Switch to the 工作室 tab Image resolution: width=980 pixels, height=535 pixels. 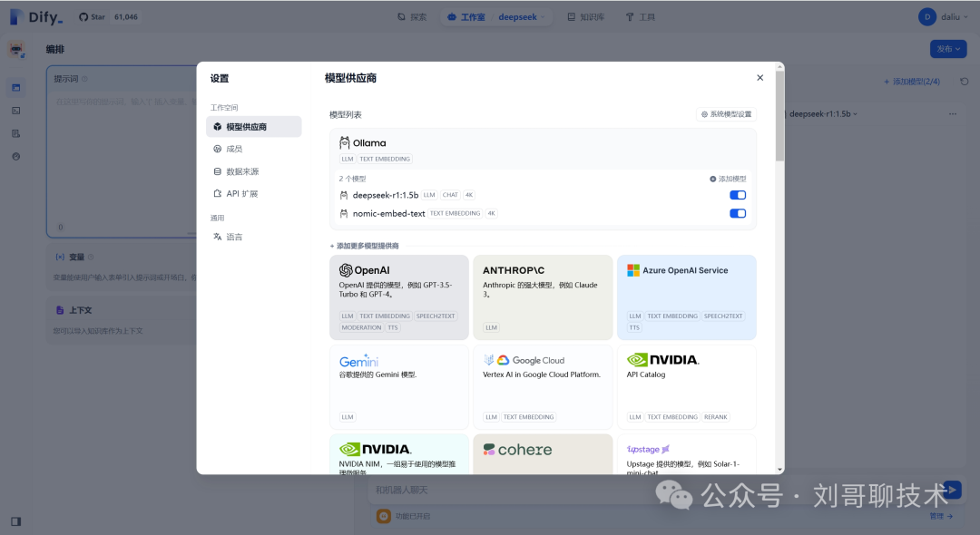pyautogui.click(x=466, y=17)
